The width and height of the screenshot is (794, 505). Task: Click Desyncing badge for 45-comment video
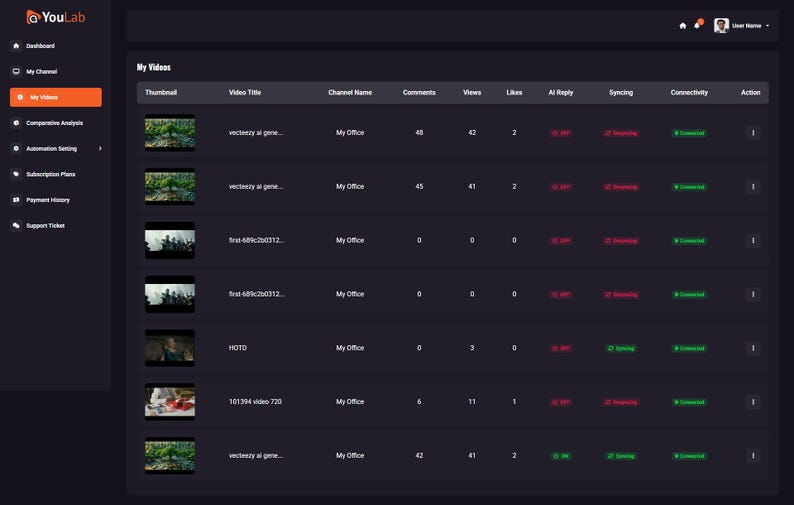point(621,187)
